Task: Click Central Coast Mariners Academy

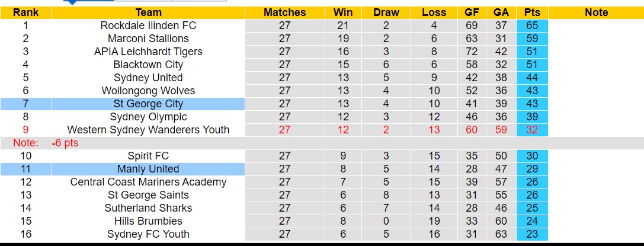Action: coord(148,182)
